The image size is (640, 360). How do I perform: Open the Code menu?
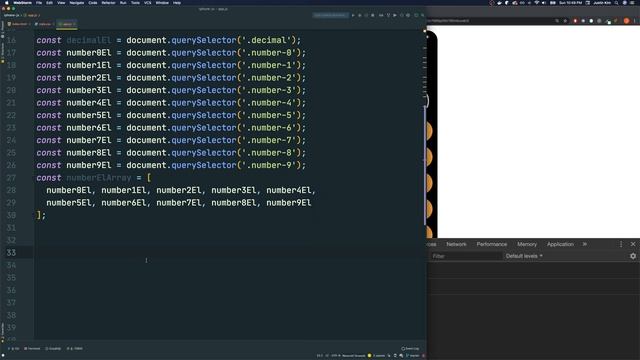93,2
